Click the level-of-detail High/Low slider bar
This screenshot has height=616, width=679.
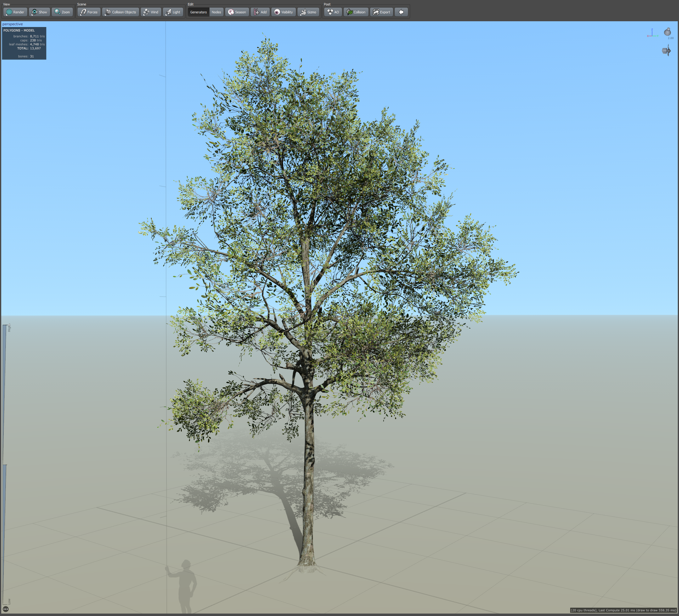[5, 465]
